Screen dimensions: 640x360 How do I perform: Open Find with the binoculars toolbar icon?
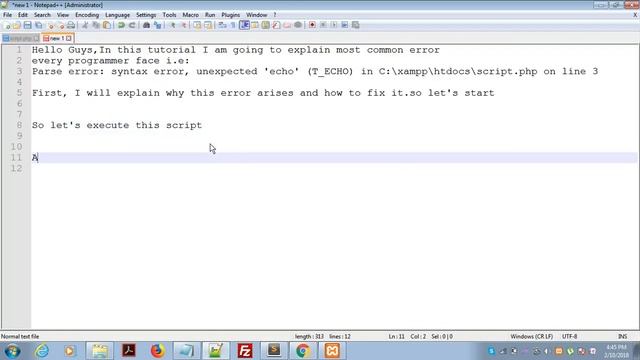click(x=147, y=25)
